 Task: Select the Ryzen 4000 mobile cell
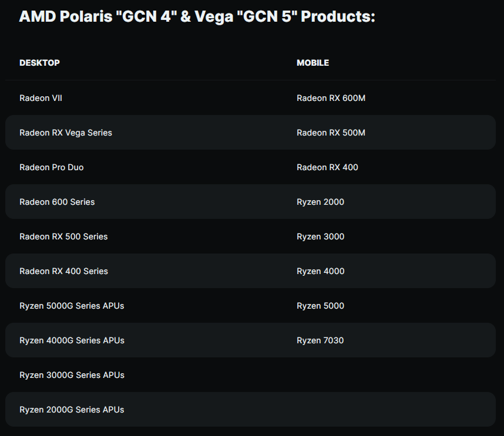[x=320, y=271]
